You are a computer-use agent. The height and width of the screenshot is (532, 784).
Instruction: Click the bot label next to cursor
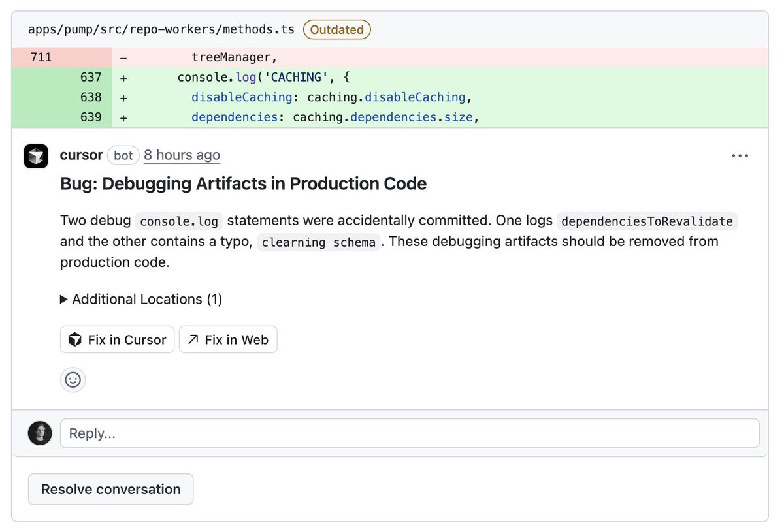point(123,155)
